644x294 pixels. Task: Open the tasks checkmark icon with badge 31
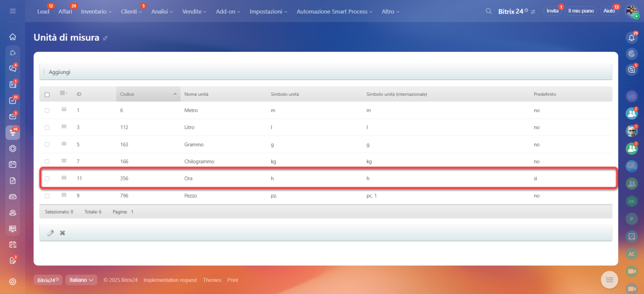pyautogui.click(x=13, y=101)
